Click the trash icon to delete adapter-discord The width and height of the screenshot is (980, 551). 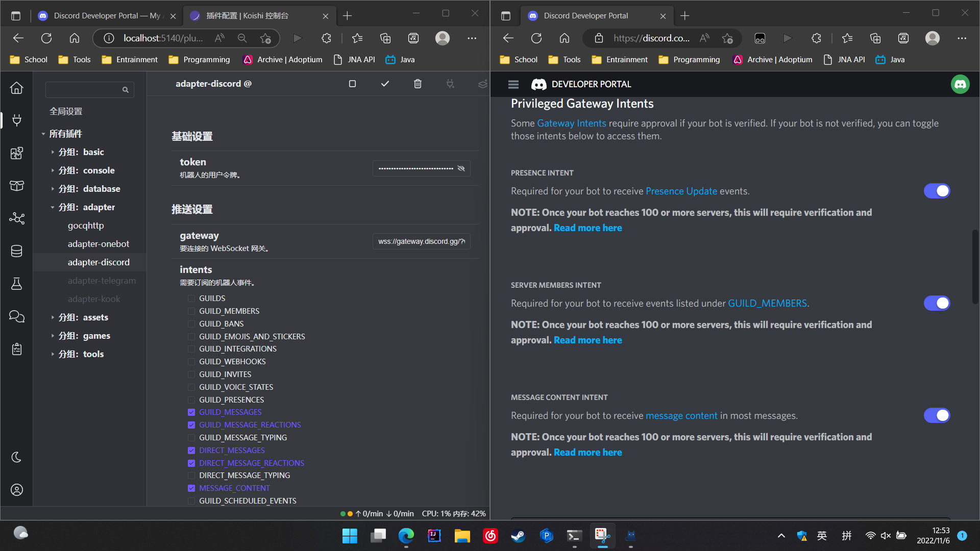tap(418, 84)
